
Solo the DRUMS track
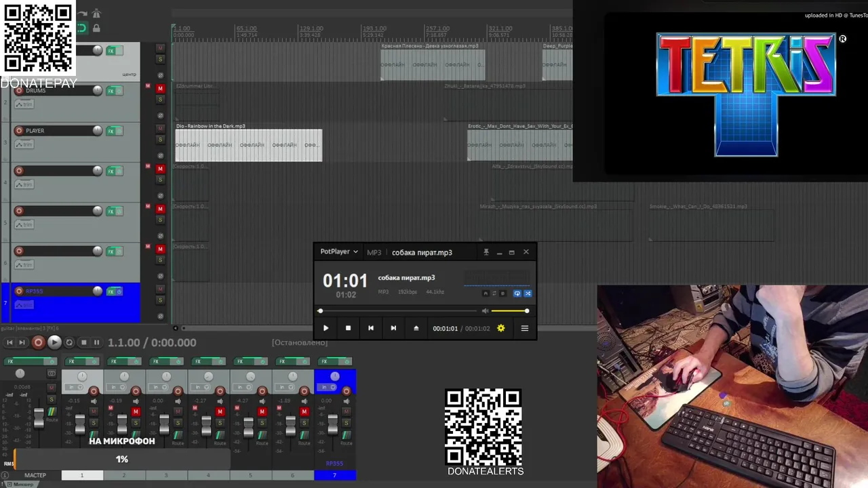point(161,100)
